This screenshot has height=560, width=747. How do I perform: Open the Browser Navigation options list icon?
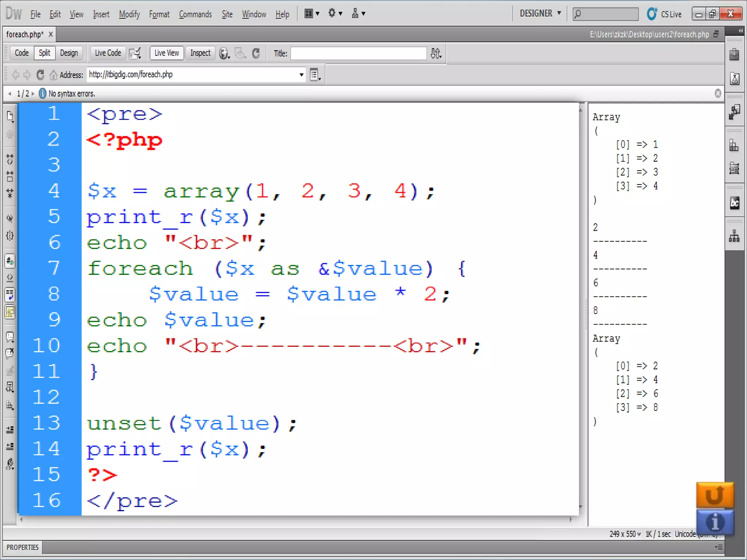(315, 75)
